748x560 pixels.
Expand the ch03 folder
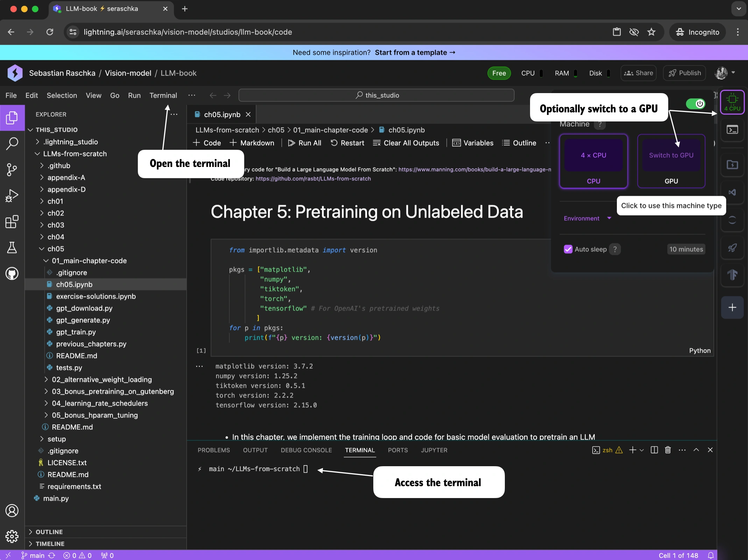point(56,225)
